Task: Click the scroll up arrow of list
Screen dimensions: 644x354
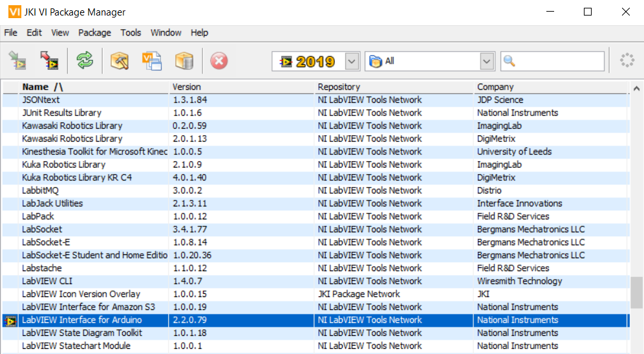Action: pos(637,88)
